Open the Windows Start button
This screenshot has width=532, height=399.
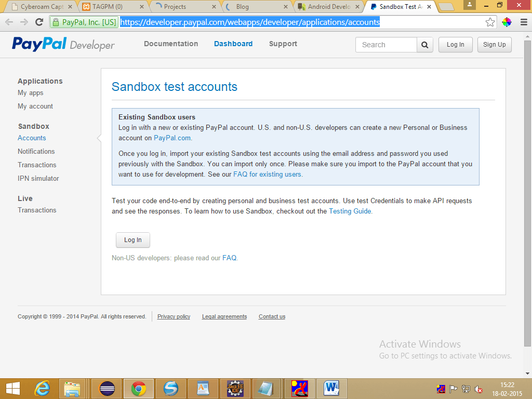(x=13, y=389)
